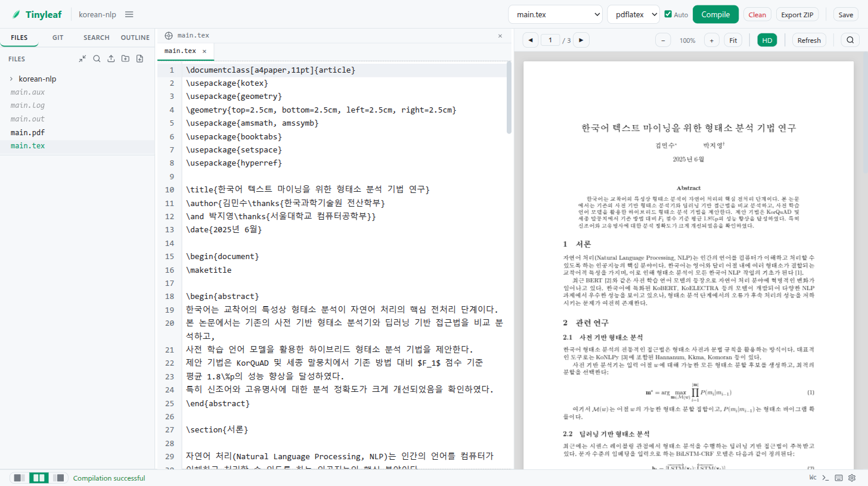The width and height of the screenshot is (868, 486).
Task: Click the \date{2025년 6월} line
Action: pyautogui.click(x=224, y=229)
